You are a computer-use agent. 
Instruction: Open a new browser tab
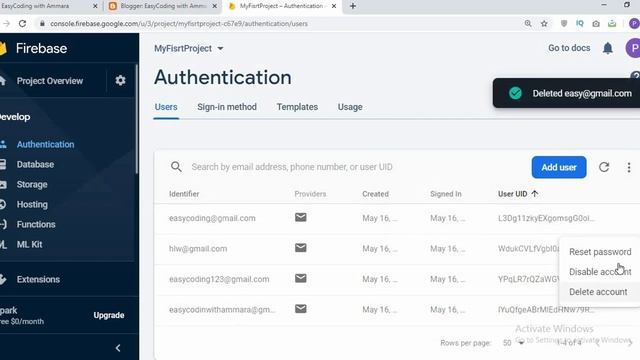coord(353,6)
